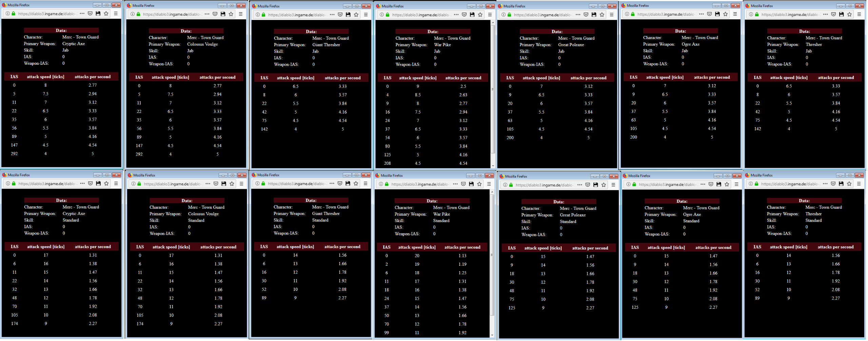Close the Ogre Axe Jab Firefox window
This screenshot has width=868, height=341.
pyautogui.click(x=735, y=5)
